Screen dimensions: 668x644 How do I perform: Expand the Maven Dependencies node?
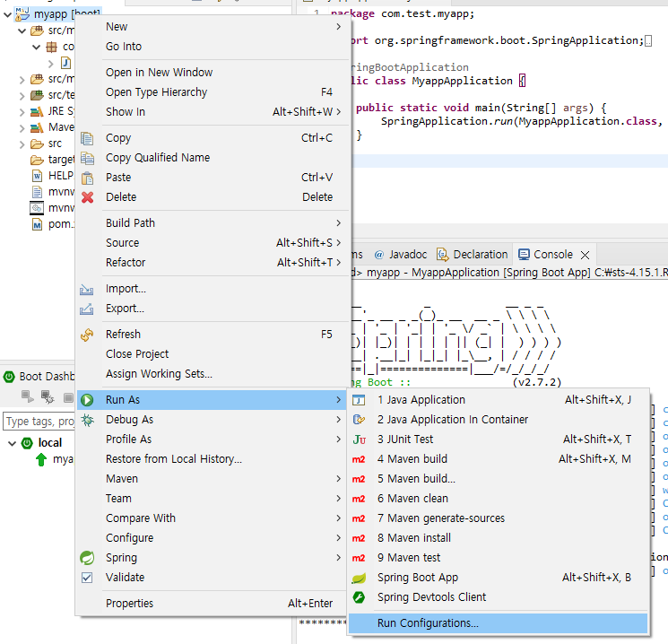pos(22,128)
